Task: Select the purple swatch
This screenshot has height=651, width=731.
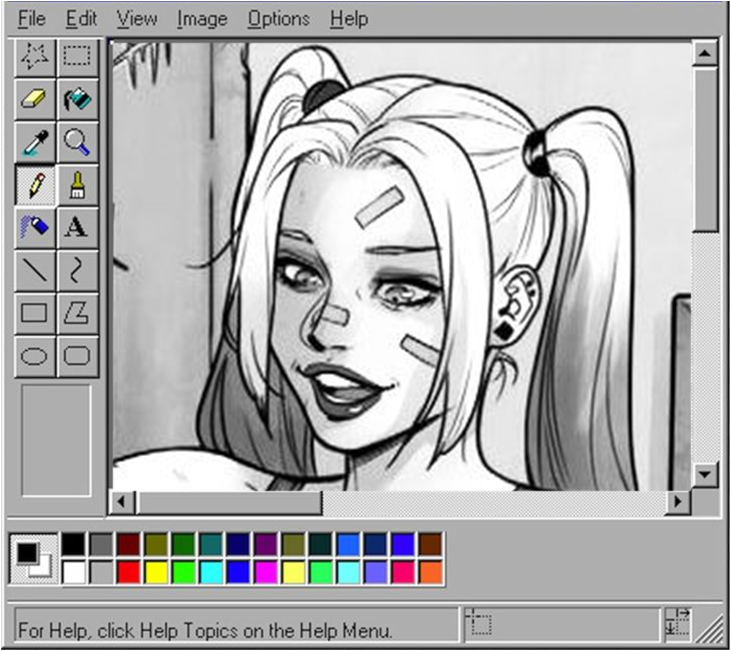Action: [266, 544]
